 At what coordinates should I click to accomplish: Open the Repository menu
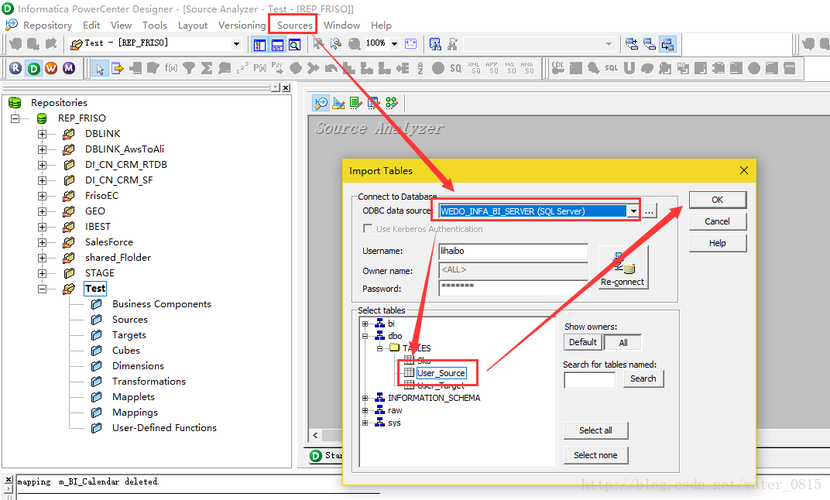[x=47, y=25]
